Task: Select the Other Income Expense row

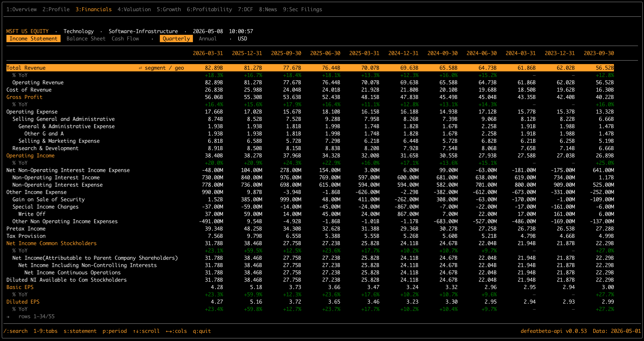Action: click(x=37, y=192)
